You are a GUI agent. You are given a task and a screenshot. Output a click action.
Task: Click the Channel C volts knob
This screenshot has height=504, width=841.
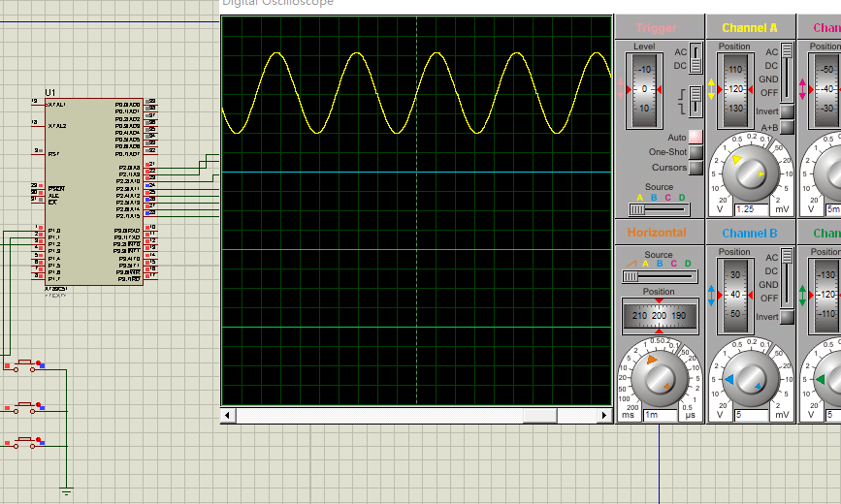[828, 173]
